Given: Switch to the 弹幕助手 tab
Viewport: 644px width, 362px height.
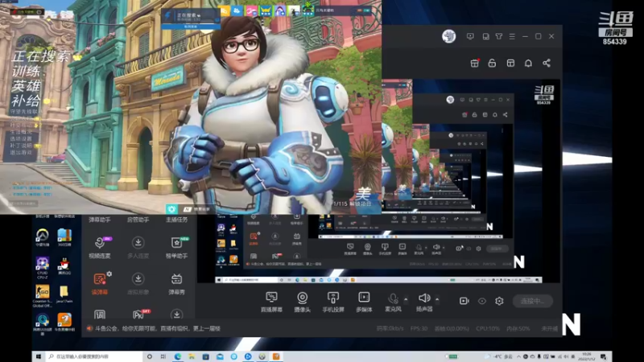Looking at the screenshot, I should [99, 220].
